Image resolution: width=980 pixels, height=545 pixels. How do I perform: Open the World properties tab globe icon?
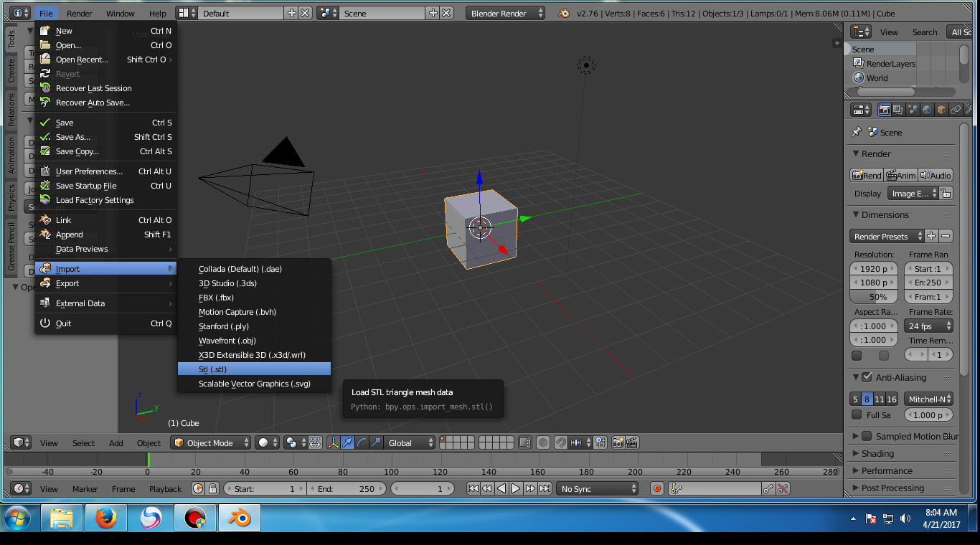click(927, 110)
